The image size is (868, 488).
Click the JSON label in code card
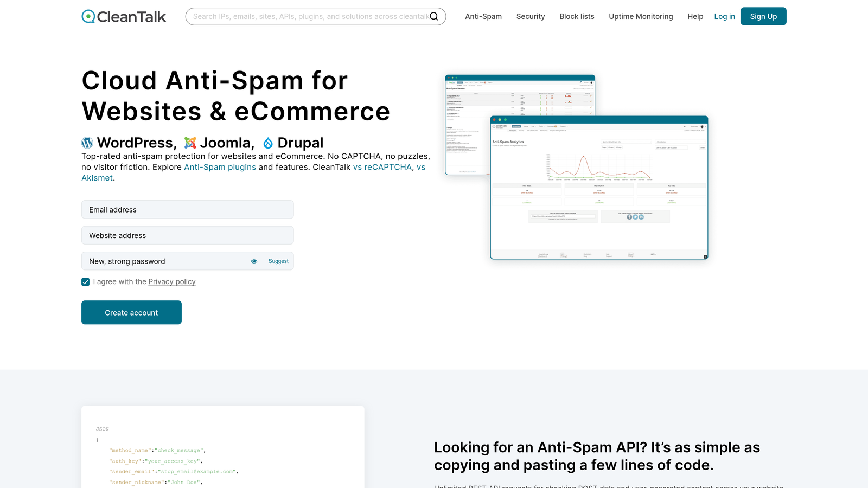[x=103, y=429]
